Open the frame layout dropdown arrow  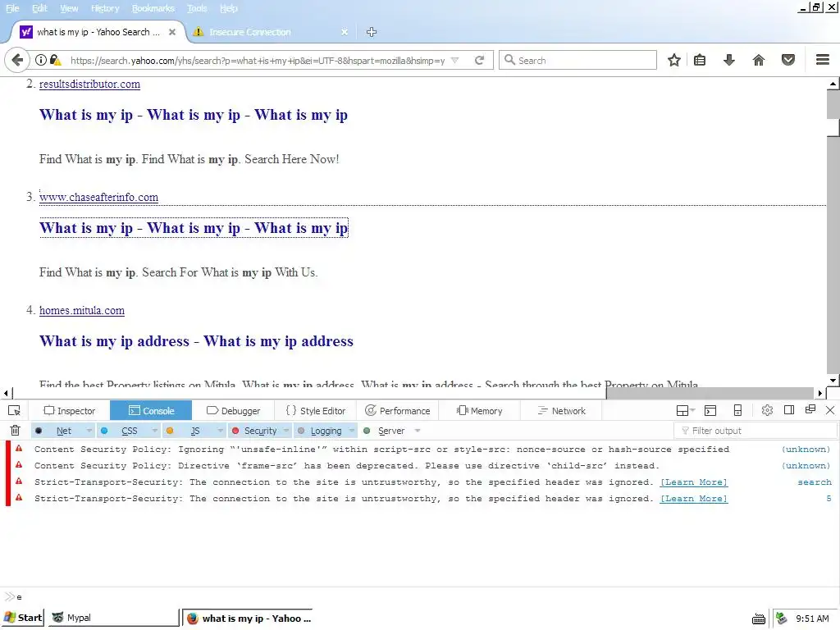point(692,410)
